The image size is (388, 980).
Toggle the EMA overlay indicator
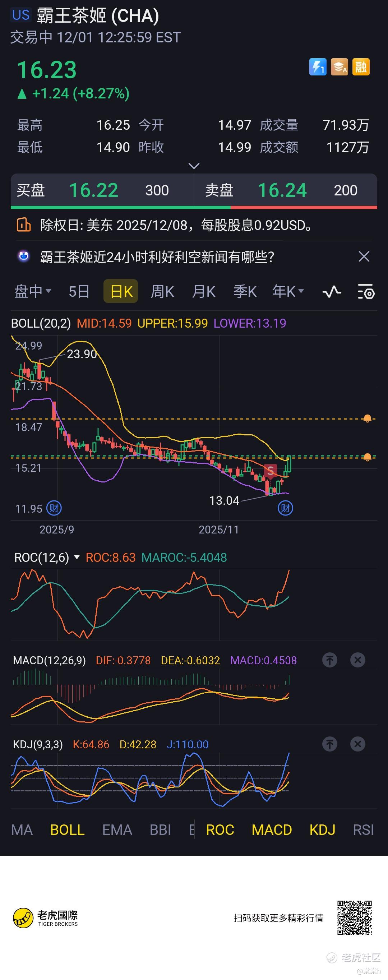[x=117, y=830]
